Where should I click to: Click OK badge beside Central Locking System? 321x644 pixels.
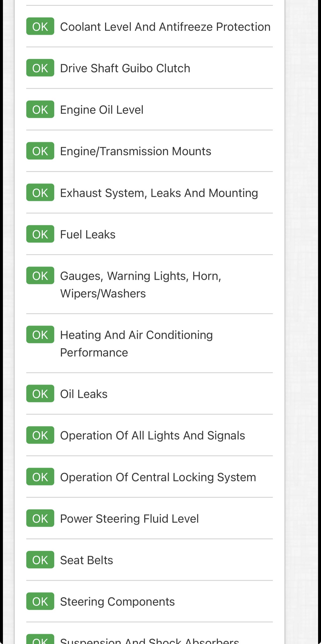40,477
